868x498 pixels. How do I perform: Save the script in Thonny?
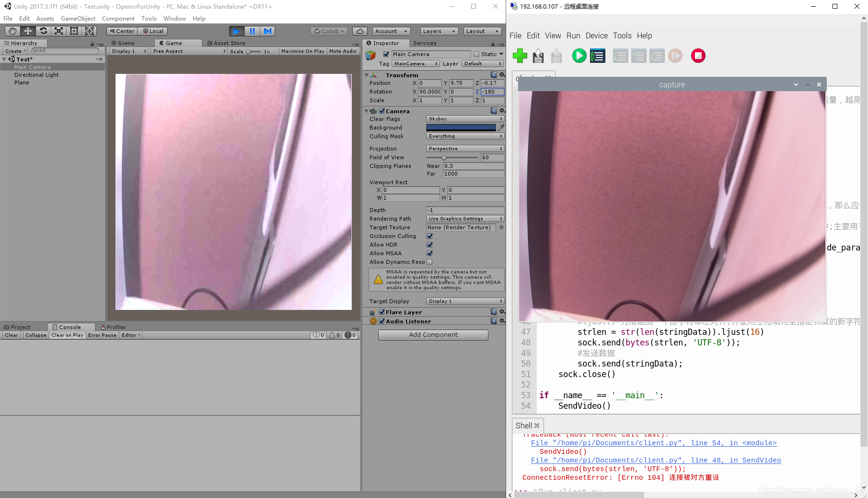click(x=556, y=56)
